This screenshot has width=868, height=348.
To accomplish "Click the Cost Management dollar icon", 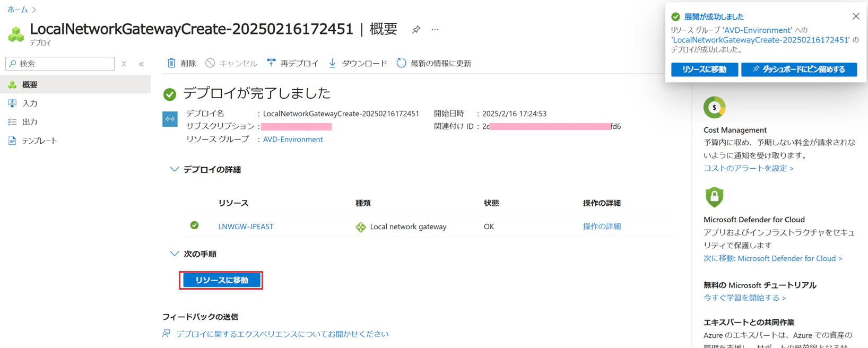I will pyautogui.click(x=714, y=107).
